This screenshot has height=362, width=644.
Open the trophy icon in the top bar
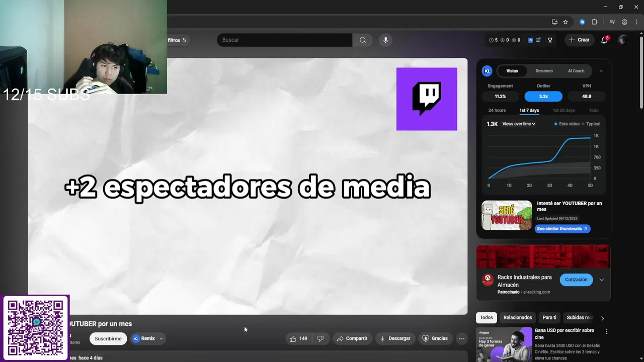pos(550,40)
